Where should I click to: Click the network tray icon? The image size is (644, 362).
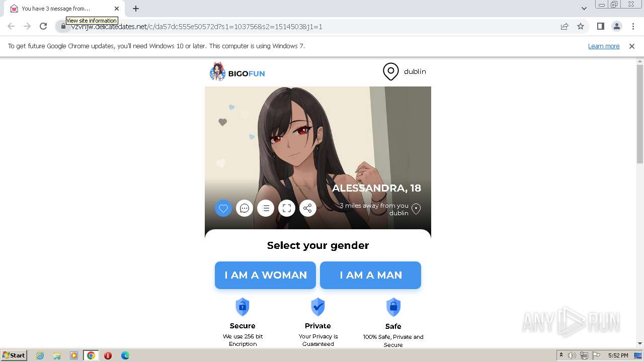click(584, 355)
